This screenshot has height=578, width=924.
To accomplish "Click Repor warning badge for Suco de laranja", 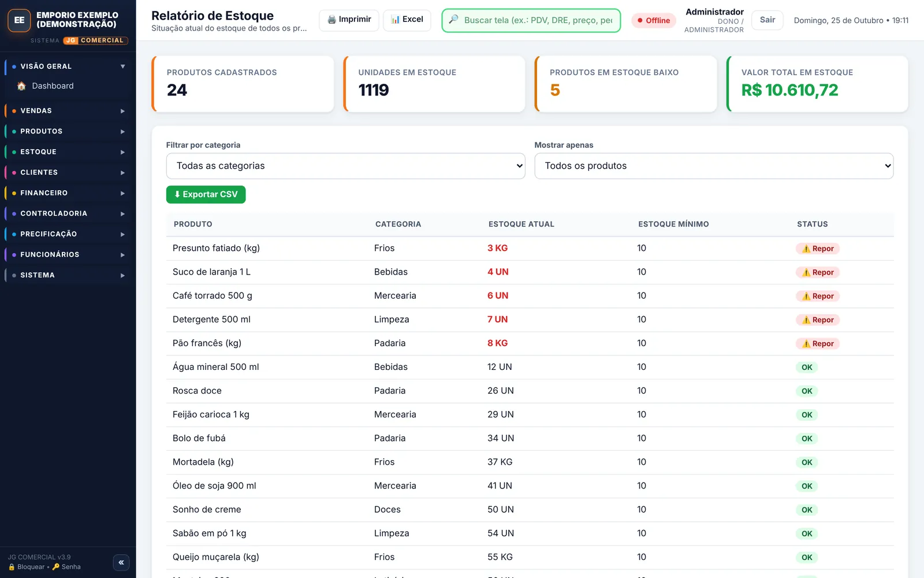I will point(818,272).
